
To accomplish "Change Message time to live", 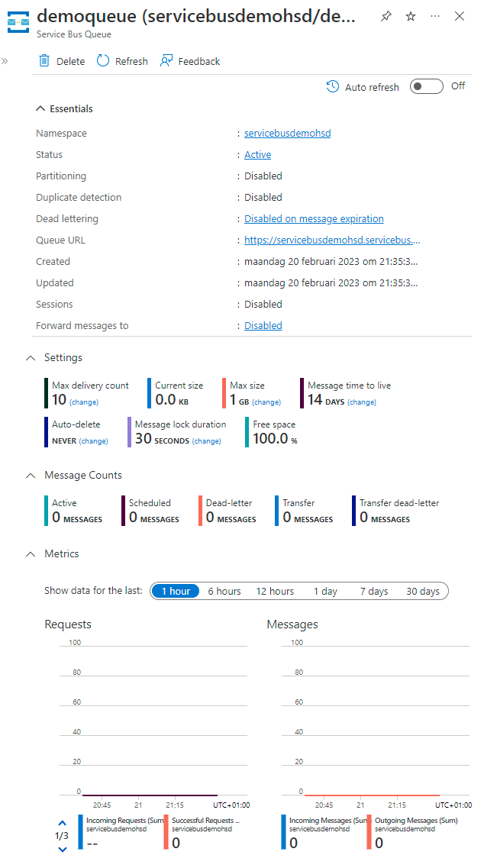I will pyautogui.click(x=362, y=402).
